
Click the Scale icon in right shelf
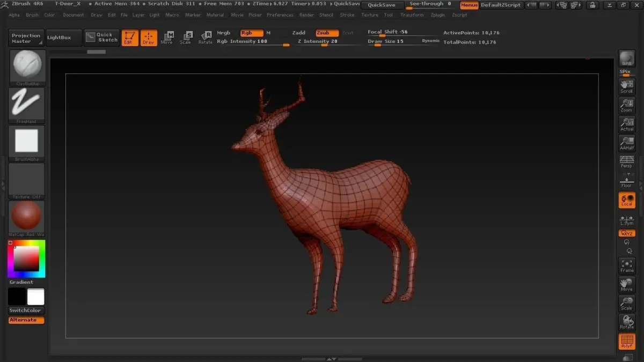coord(627,304)
